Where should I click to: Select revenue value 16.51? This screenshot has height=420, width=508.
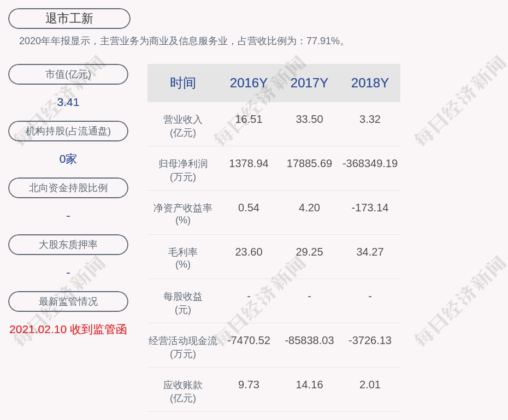(x=249, y=119)
